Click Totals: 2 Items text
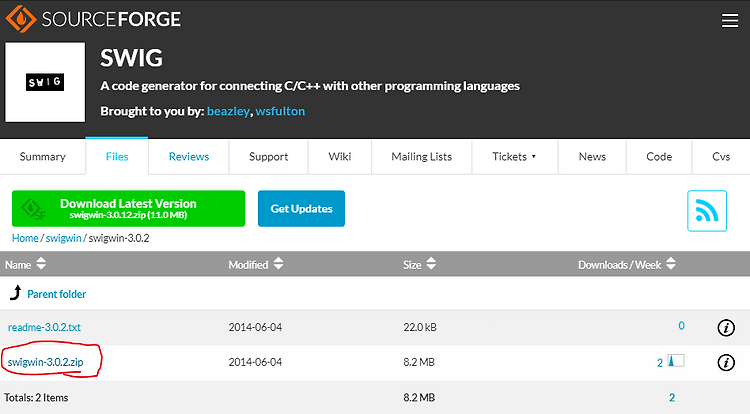The image size is (750, 414). coord(36,398)
